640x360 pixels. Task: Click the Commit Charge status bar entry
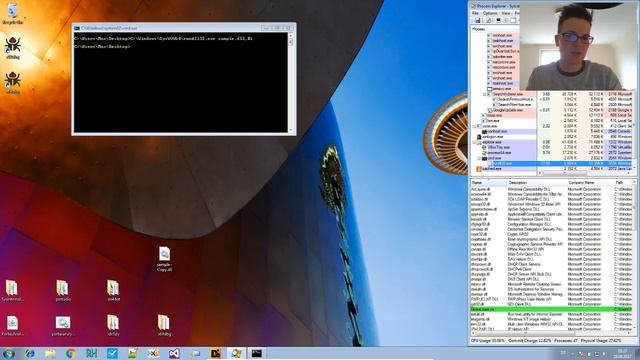pyautogui.click(x=530, y=340)
